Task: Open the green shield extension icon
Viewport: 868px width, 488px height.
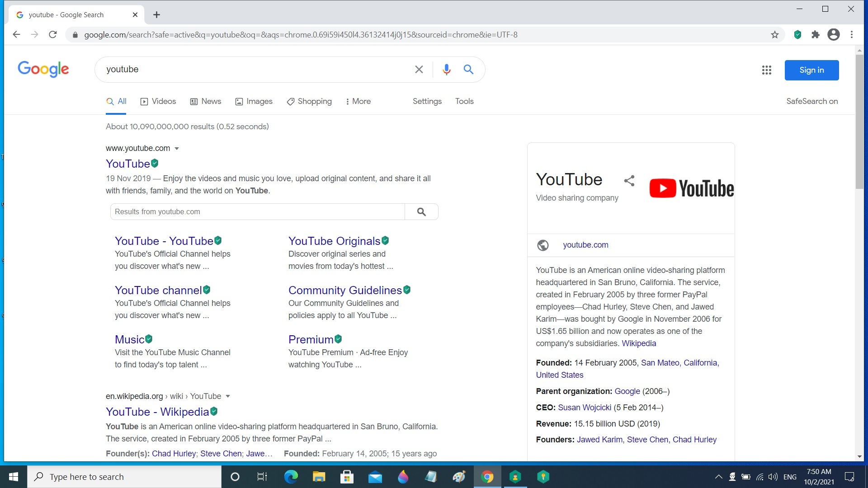Action: pyautogui.click(x=797, y=35)
